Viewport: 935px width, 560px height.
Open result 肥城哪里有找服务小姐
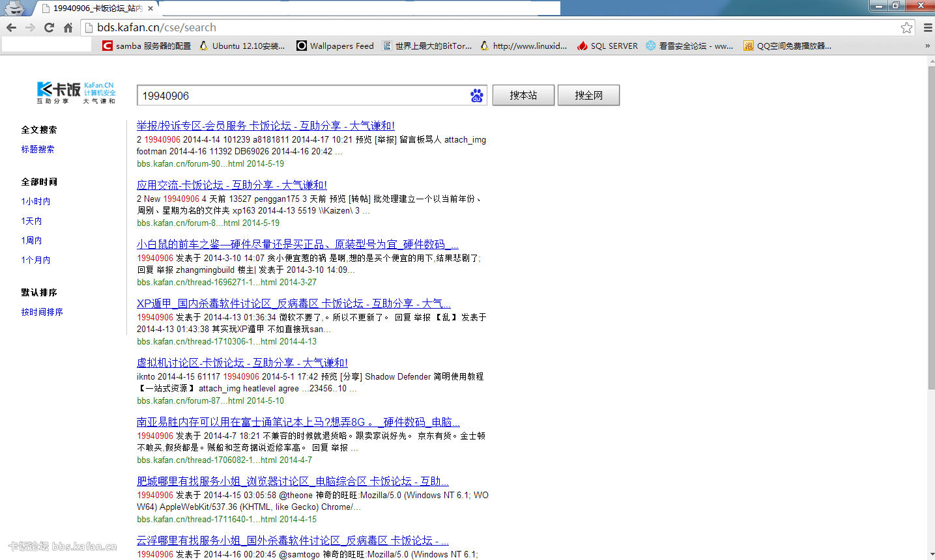coord(293,481)
